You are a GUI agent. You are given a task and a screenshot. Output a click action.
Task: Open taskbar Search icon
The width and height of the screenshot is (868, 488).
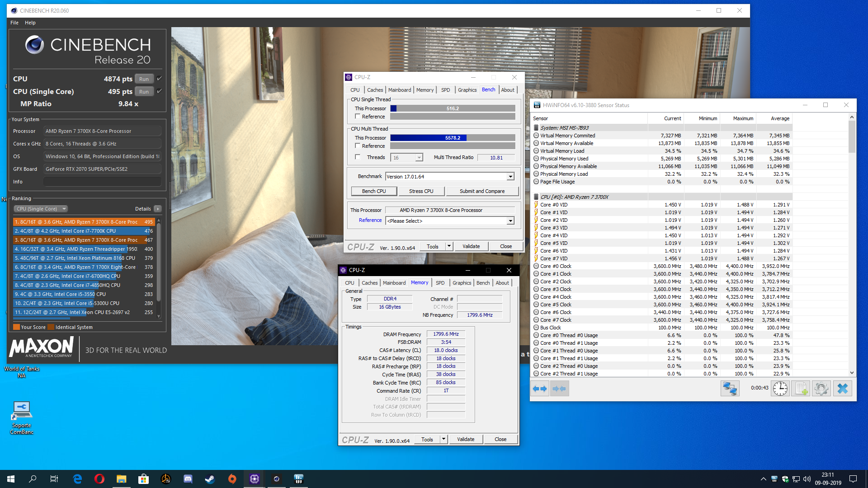33,479
